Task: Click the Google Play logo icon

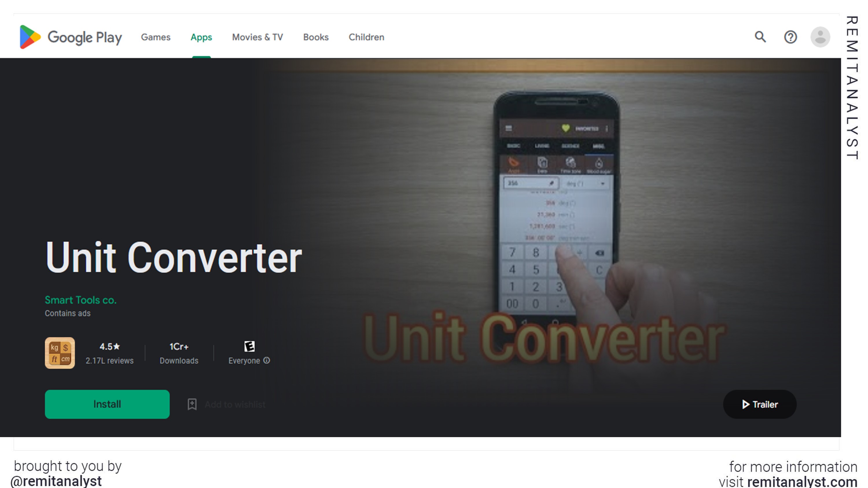Action: pos(29,36)
